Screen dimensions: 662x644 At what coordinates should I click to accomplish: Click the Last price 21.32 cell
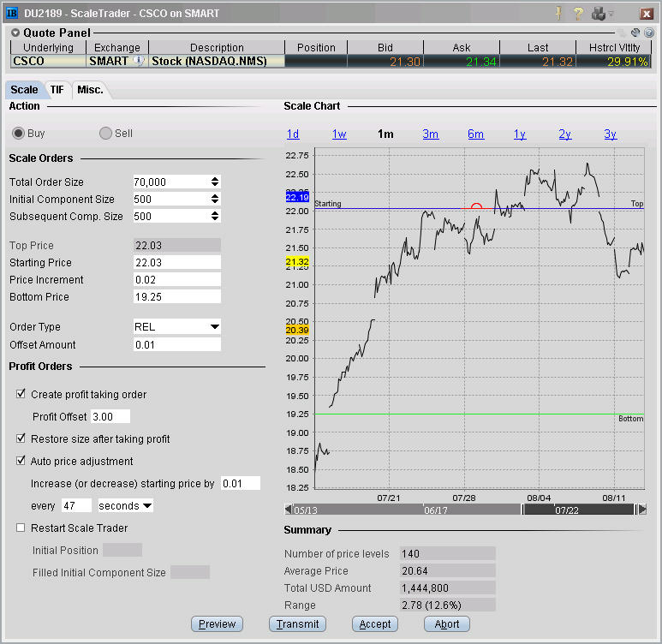point(538,62)
